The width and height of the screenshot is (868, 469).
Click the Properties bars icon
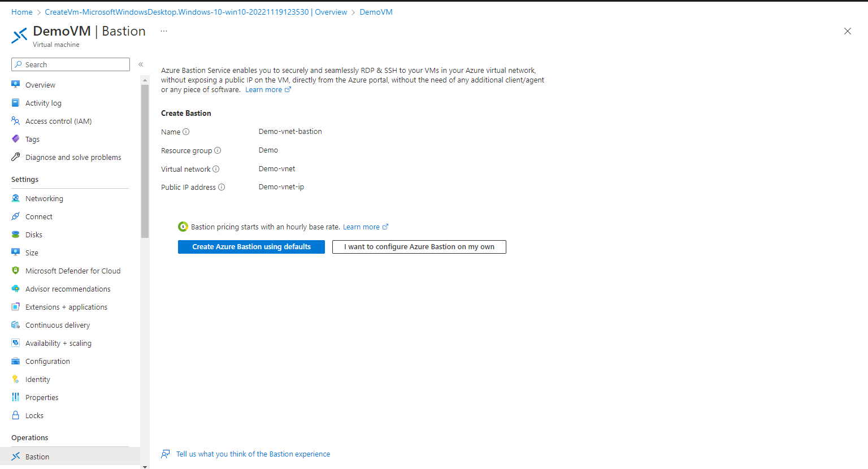pos(16,397)
